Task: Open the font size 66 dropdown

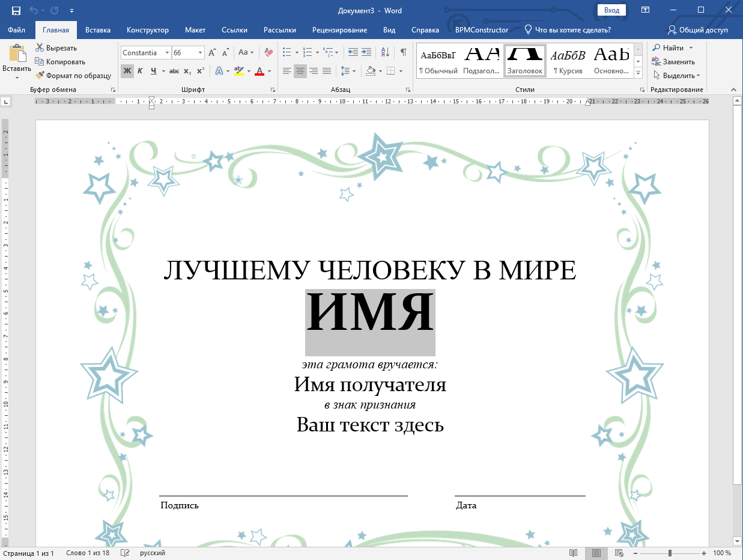Action: click(x=200, y=53)
